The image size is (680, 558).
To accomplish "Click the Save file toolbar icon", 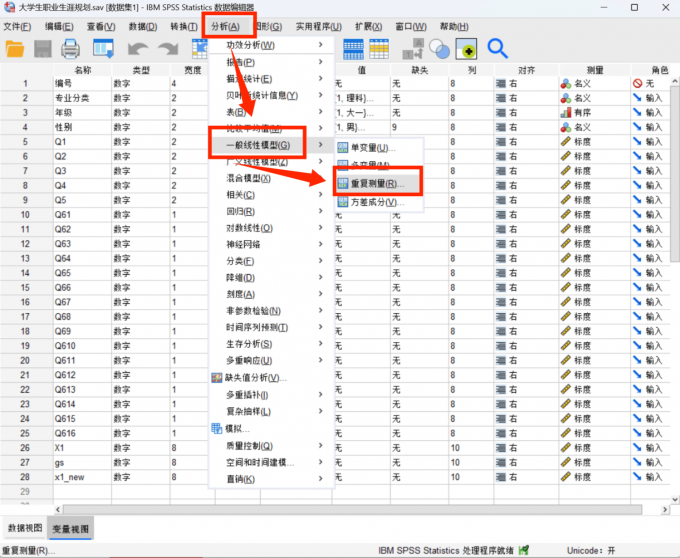I will 43,49.
